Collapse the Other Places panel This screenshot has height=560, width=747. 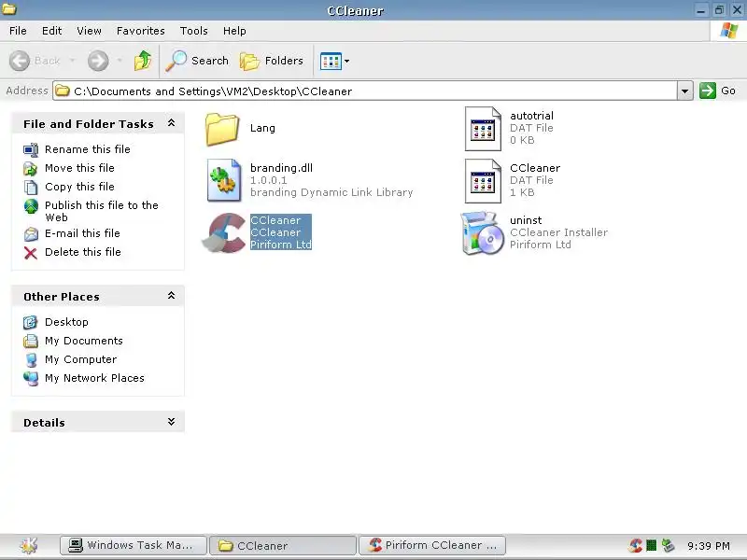click(172, 296)
